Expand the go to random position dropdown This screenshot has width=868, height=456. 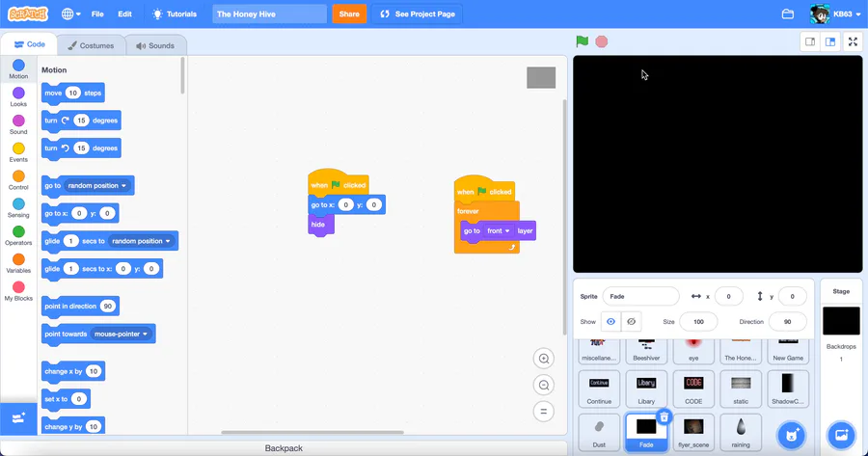96,185
